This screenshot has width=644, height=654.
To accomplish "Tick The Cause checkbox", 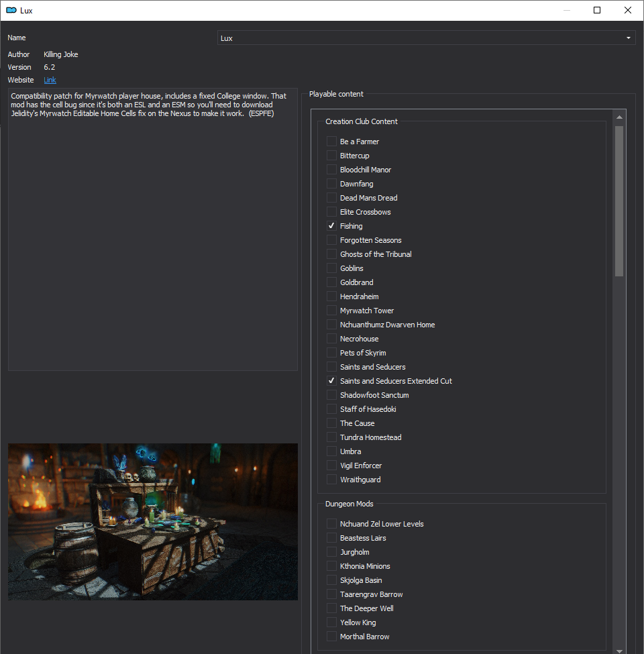I will (331, 423).
